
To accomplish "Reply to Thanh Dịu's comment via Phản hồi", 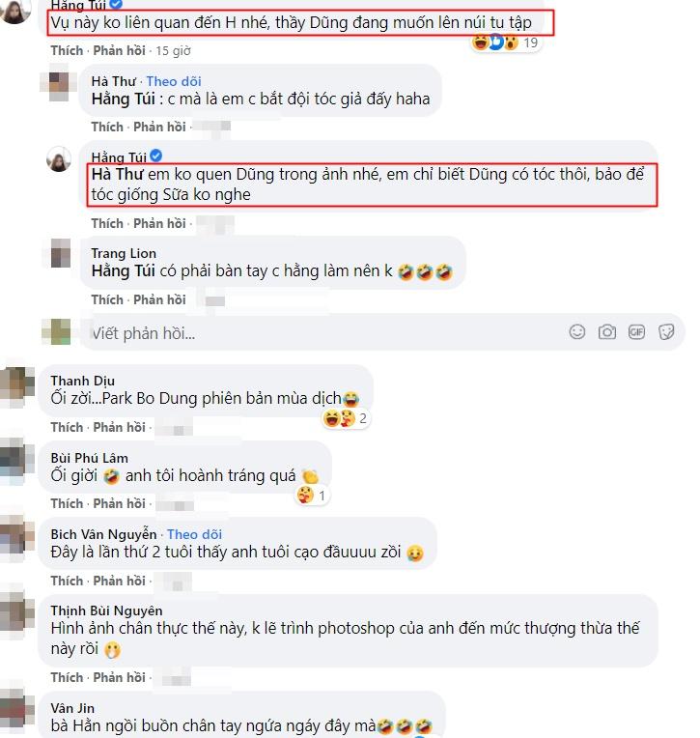I will (119, 427).
